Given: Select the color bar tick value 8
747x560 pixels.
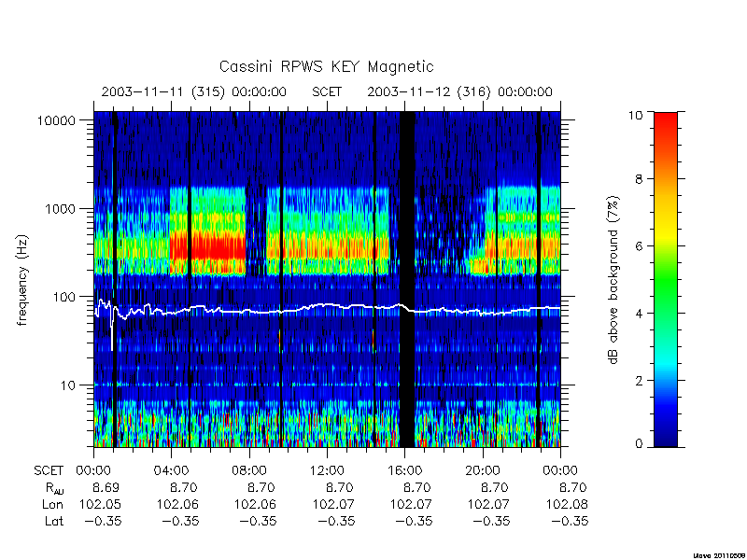Looking at the screenshot, I should click(x=639, y=179).
